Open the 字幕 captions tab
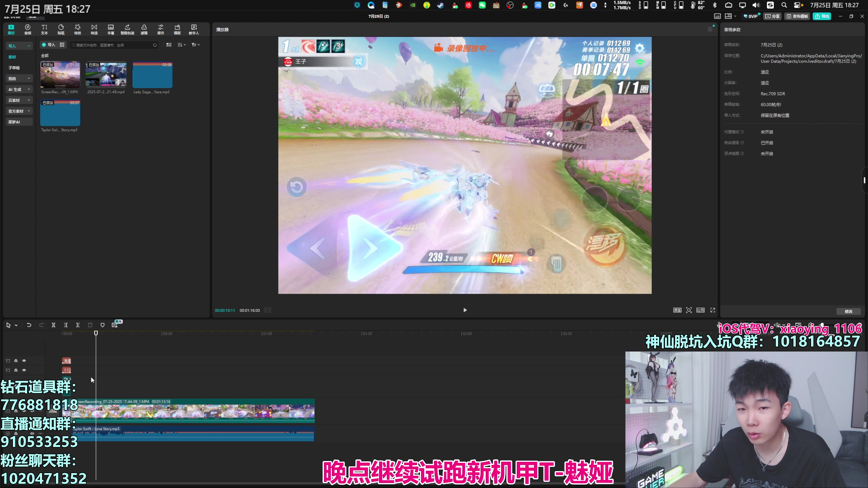Screen dimensions: 868x488 point(111,29)
